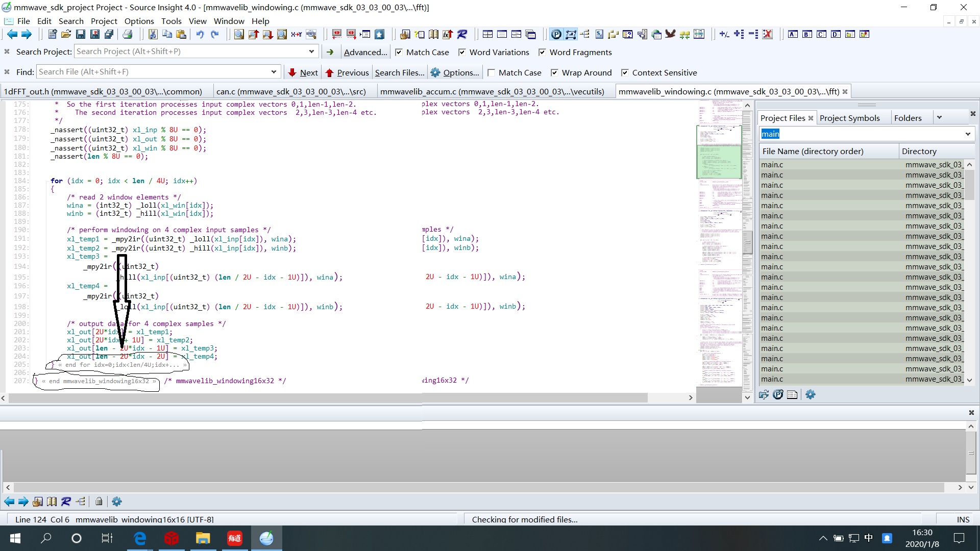The height and width of the screenshot is (551, 980).
Task: Click the Cut scissors icon
Action: pos(153,34)
